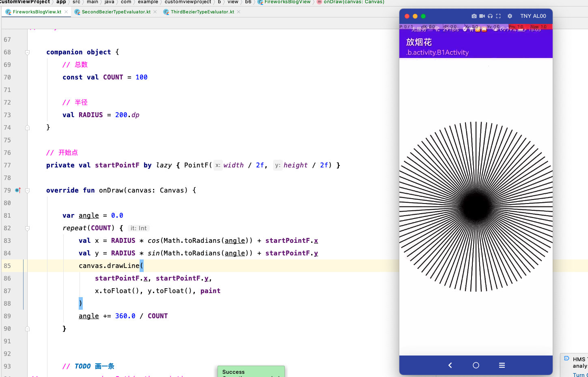Screen dimensions: 588x377
Task: Open the 'java' breadcrumb segment
Action: pos(110,2)
